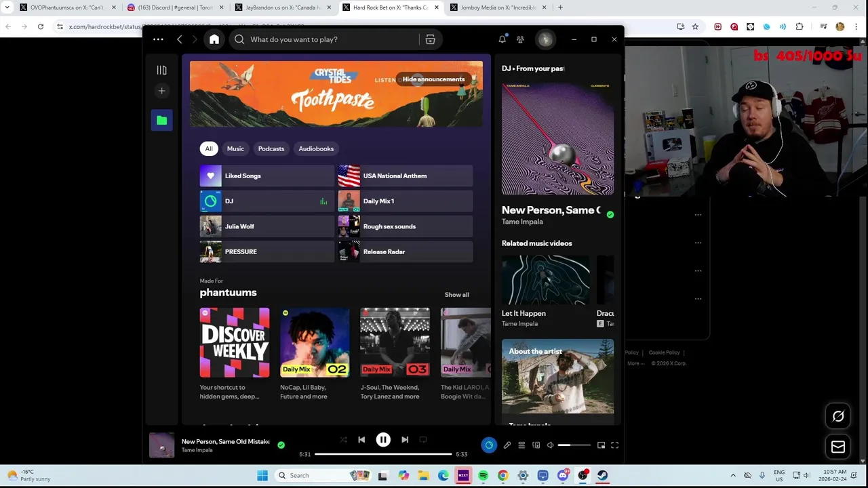Switch to the Discord Chrome tab
The image size is (868, 488).
pyautogui.click(x=175, y=7)
